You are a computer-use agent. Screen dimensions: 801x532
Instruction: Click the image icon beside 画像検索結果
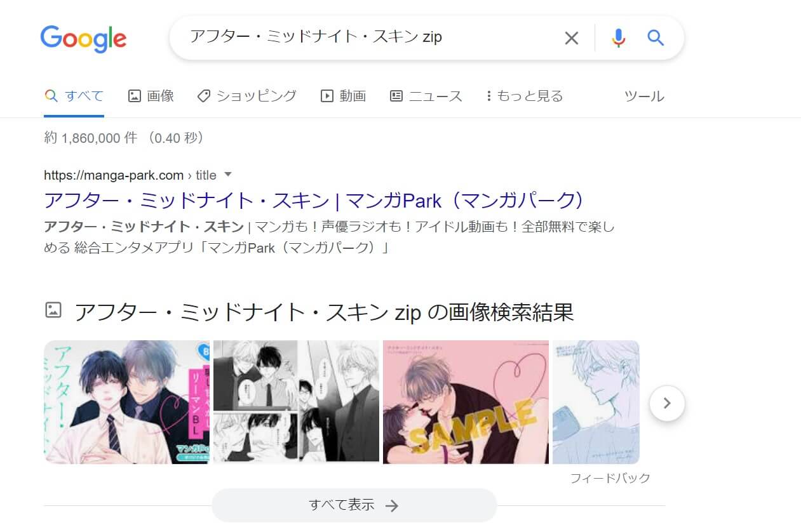tap(53, 310)
